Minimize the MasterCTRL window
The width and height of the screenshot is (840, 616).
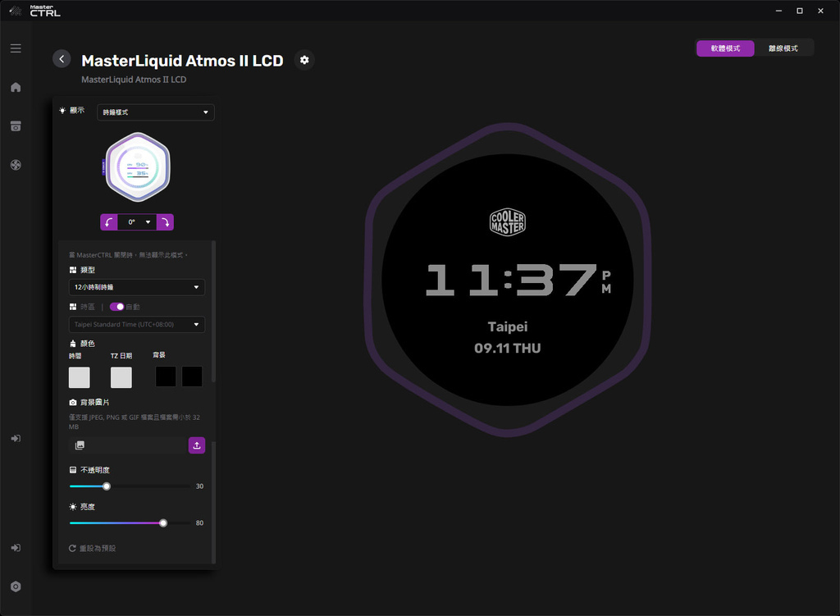778,11
